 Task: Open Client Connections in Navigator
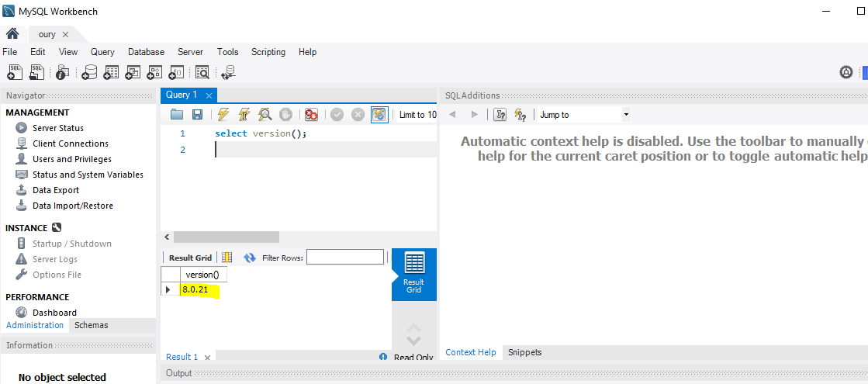tap(71, 144)
